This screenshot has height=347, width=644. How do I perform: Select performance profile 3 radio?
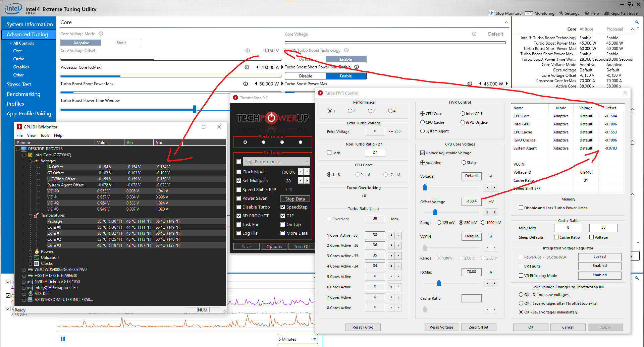point(370,111)
